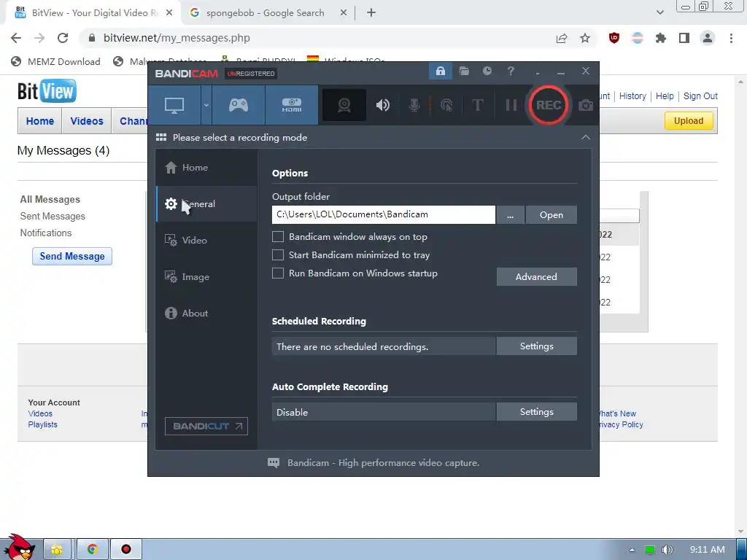Toggle microphone icon in Bandicam toolbar

[414, 105]
